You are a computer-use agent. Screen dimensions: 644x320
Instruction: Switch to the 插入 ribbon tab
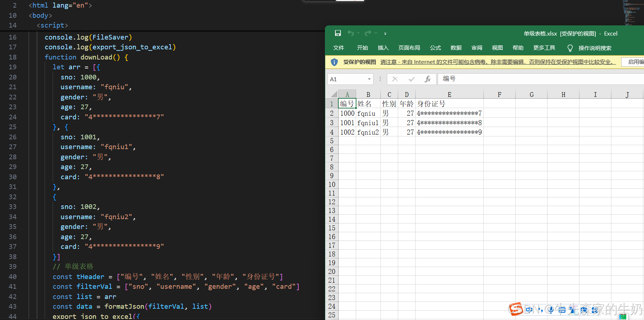click(383, 48)
